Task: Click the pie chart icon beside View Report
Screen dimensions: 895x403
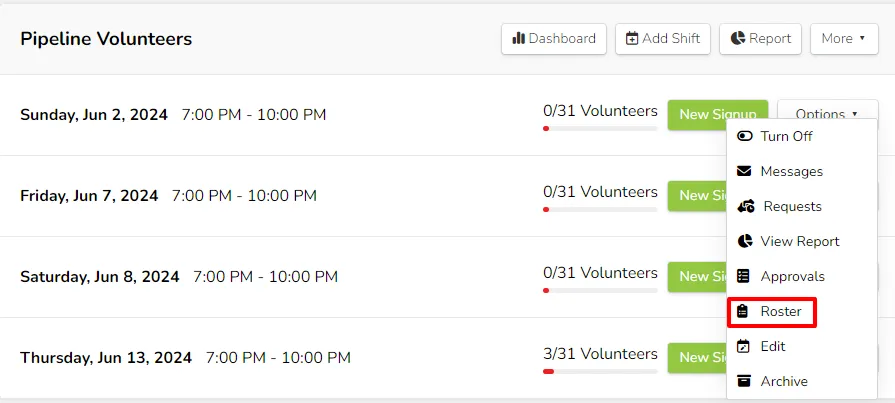Action: [744, 241]
